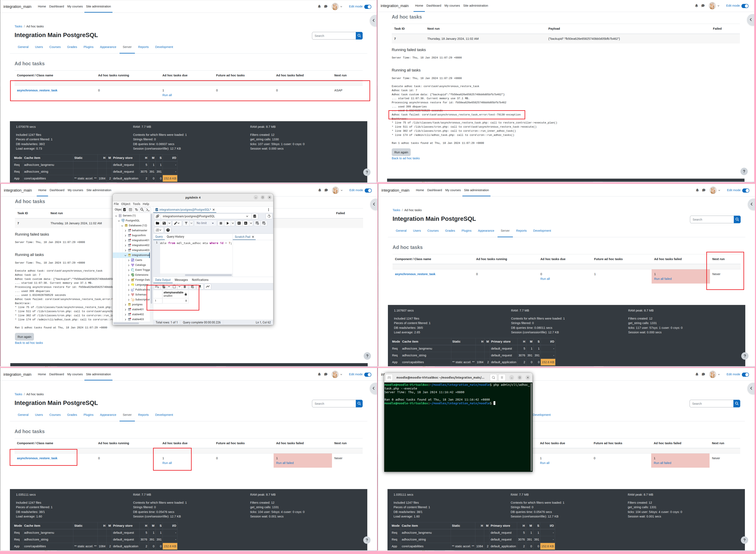Switch to the Query History tab in pgAdmin
This screenshot has height=554, width=756.
point(175,237)
